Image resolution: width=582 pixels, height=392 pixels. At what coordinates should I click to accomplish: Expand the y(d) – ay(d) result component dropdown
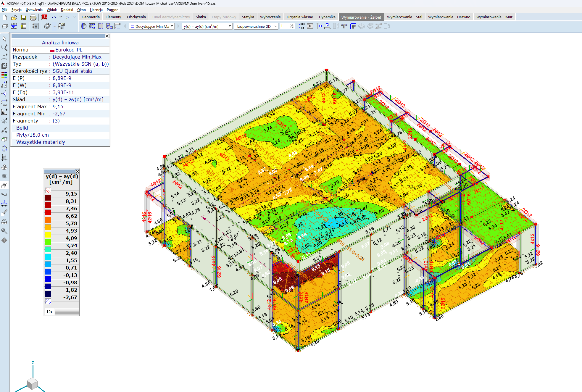pyautogui.click(x=230, y=26)
